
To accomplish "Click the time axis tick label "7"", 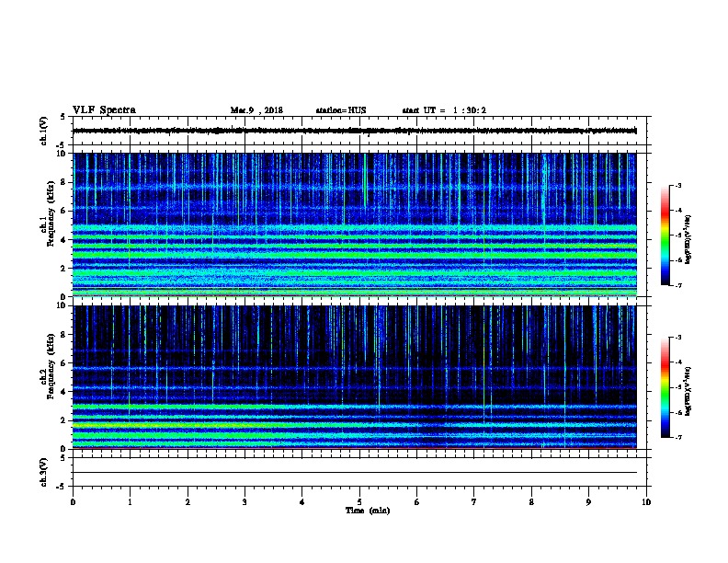I will point(474,502).
